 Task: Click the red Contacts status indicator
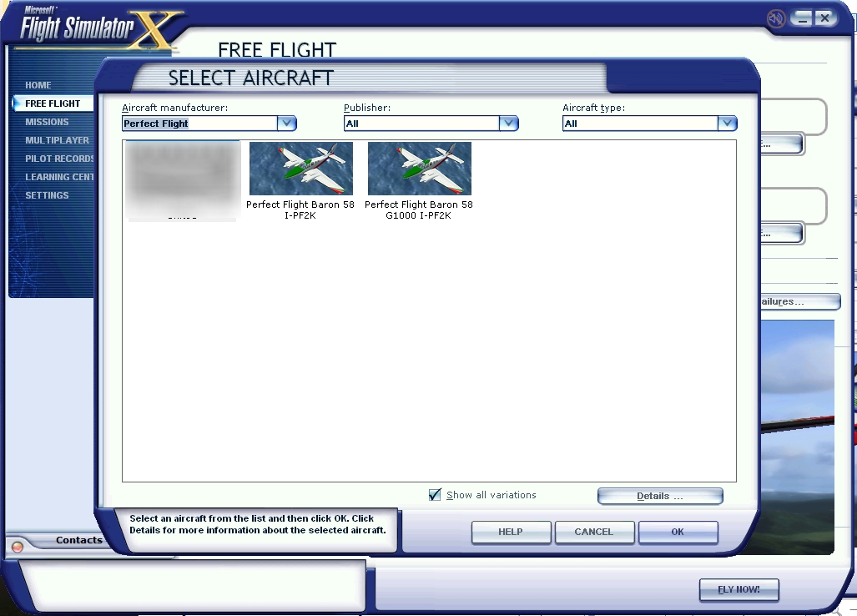pyautogui.click(x=17, y=546)
